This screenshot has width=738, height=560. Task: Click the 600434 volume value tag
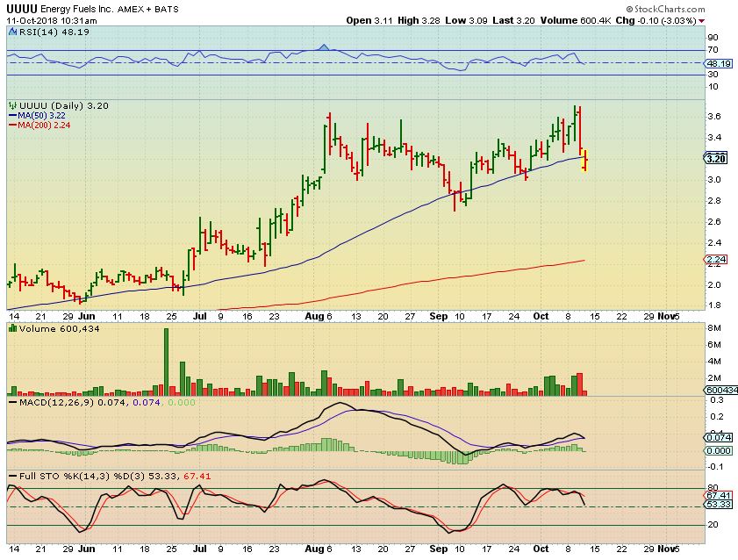click(721, 390)
